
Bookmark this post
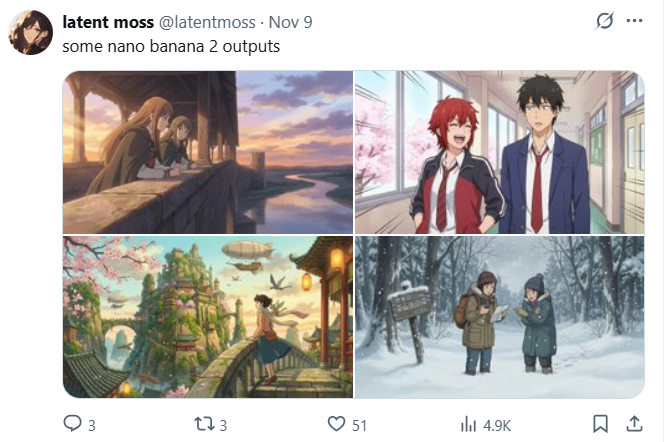click(600, 424)
